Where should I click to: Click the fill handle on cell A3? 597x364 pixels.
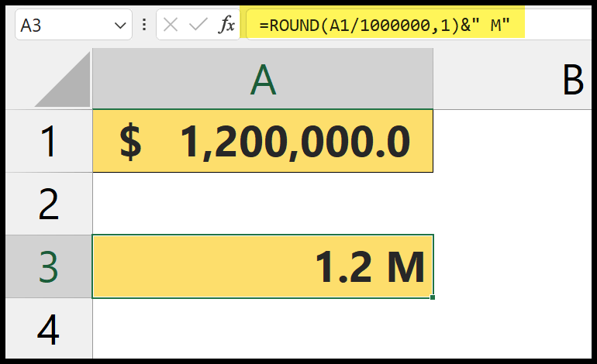click(x=432, y=297)
